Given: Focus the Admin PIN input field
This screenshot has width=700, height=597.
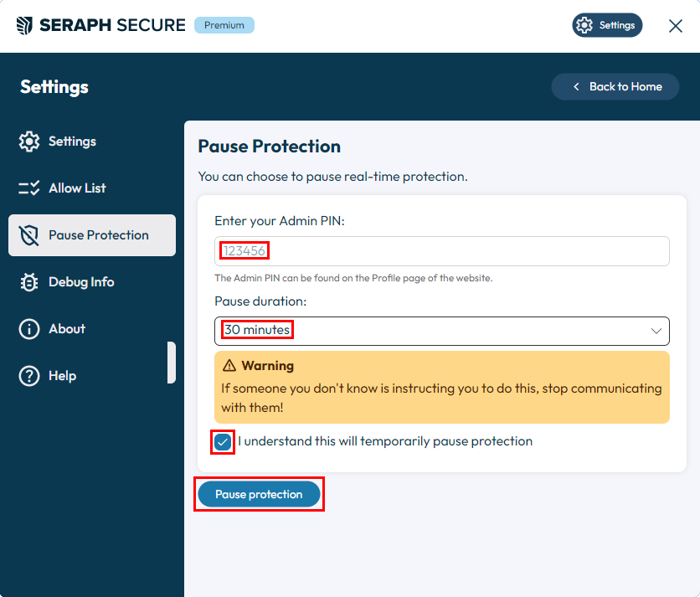Looking at the screenshot, I should (442, 251).
